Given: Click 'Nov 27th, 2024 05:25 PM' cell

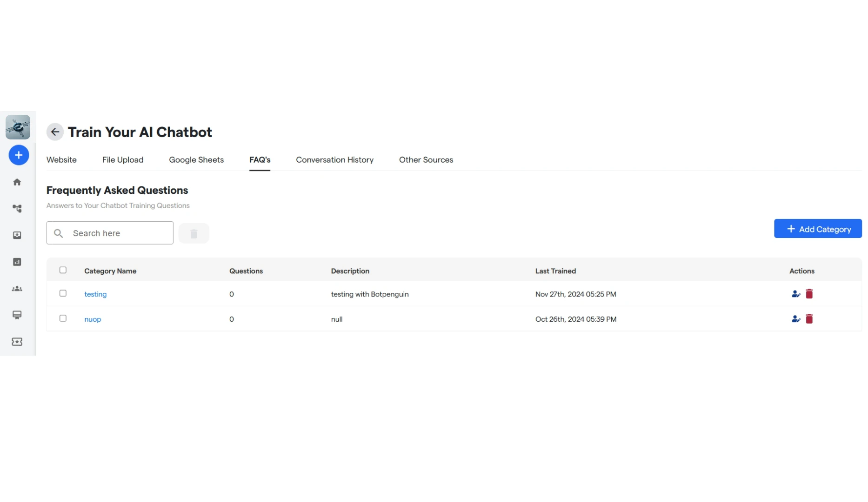Looking at the screenshot, I should (576, 294).
